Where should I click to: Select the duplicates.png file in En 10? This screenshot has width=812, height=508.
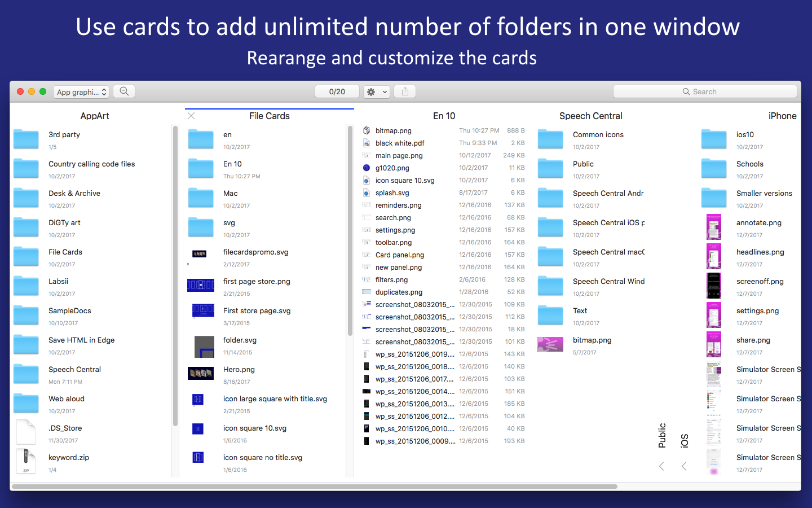pyautogui.click(x=399, y=292)
